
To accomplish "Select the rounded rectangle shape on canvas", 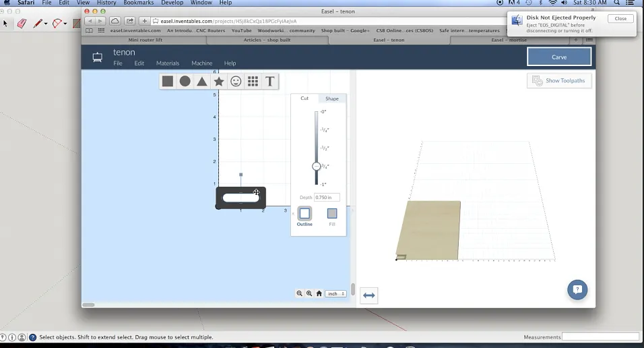I will click(241, 198).
